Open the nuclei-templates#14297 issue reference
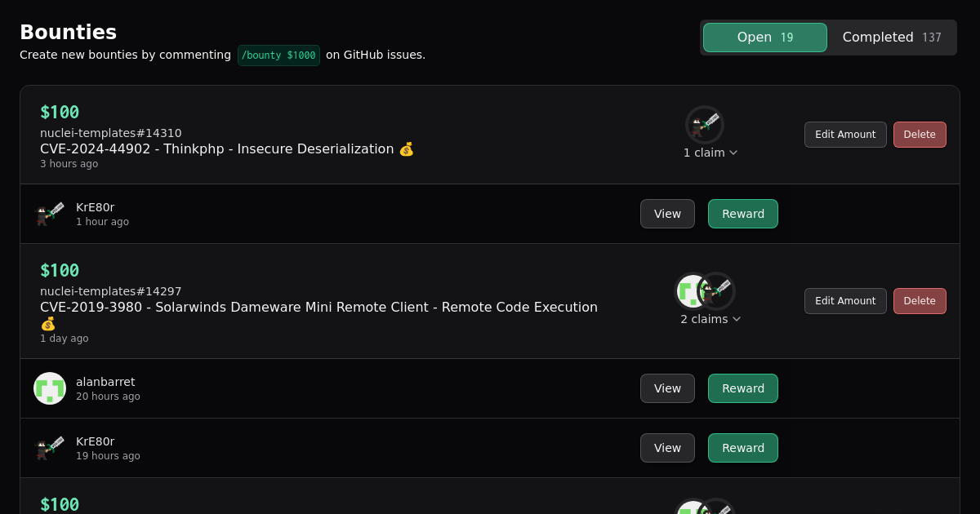 [x=111, y=291]
